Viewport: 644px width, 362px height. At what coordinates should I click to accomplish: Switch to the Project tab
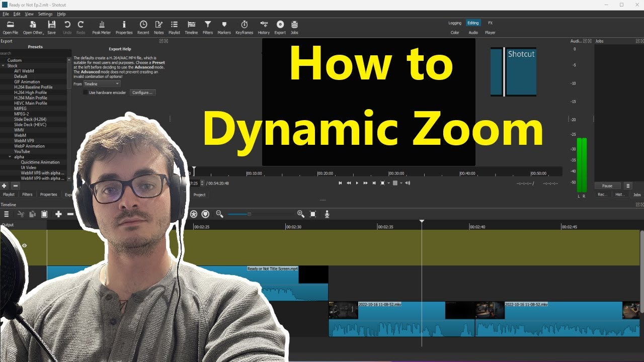[x=199, y=195]
